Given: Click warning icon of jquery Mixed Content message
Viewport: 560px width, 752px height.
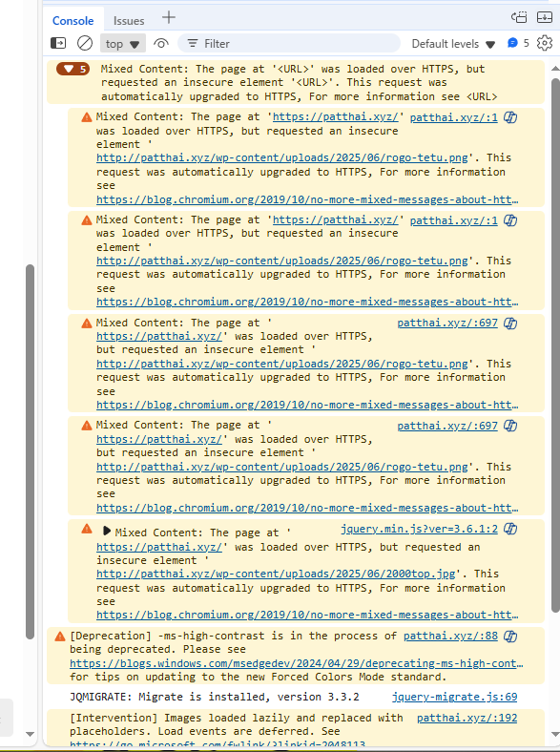Looking at the screenshot, I should coord(87,529).
